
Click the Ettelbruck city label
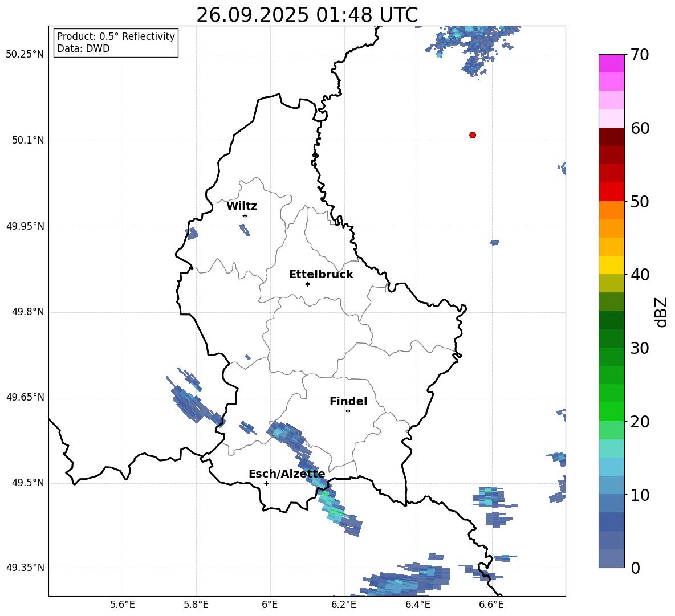[x=321, y=275]
